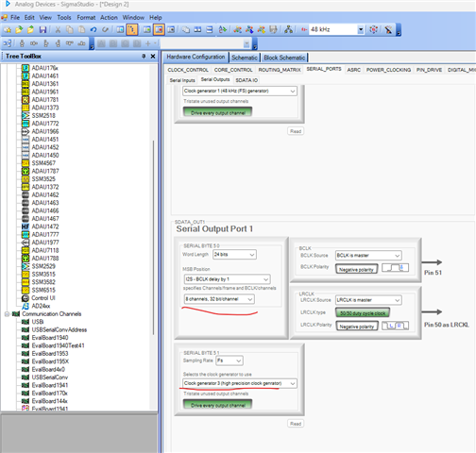This screenshot has width=476, height=453.
Task: Click the Paste toolbar icon
Action: [x=81, y=29]
